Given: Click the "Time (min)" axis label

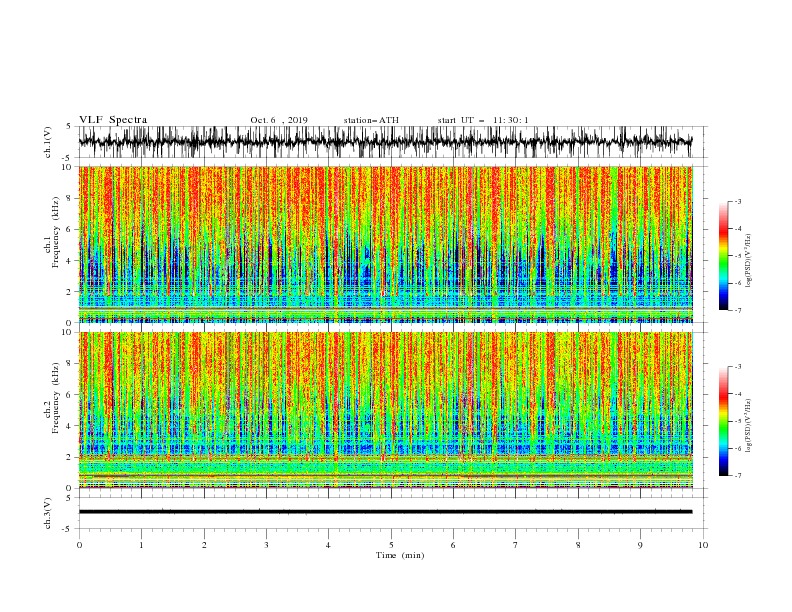Looking at the screenshot, I should (x=400, y=555).
